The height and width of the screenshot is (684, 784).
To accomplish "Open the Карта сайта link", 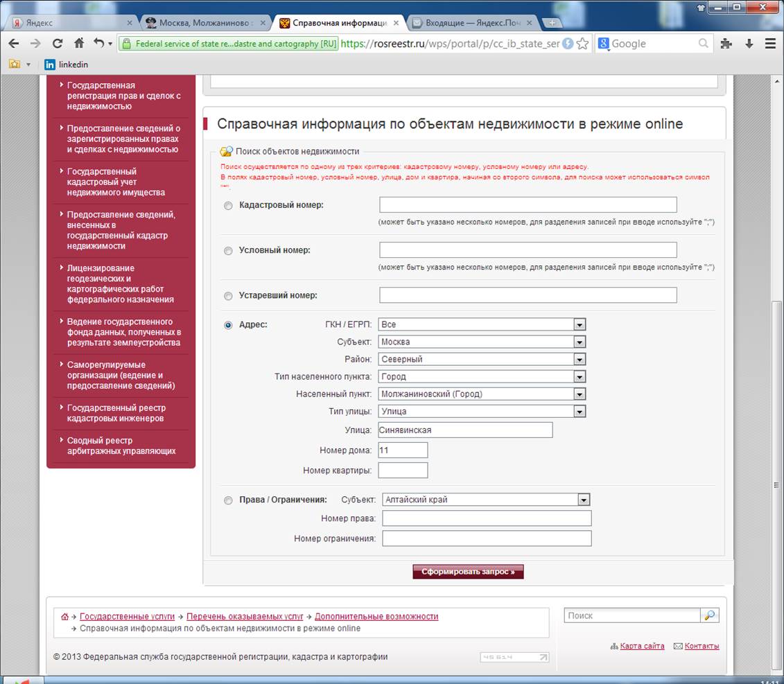I will pyautogui.click(x=642, y=646).
